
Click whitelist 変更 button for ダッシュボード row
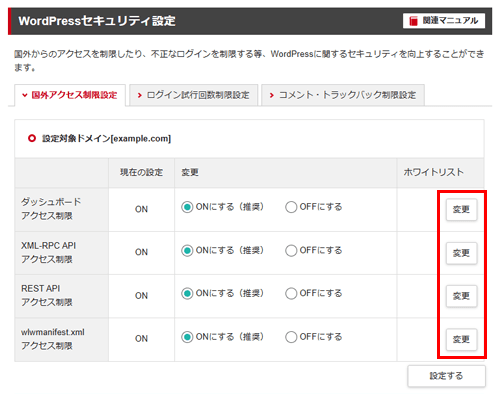461,210
